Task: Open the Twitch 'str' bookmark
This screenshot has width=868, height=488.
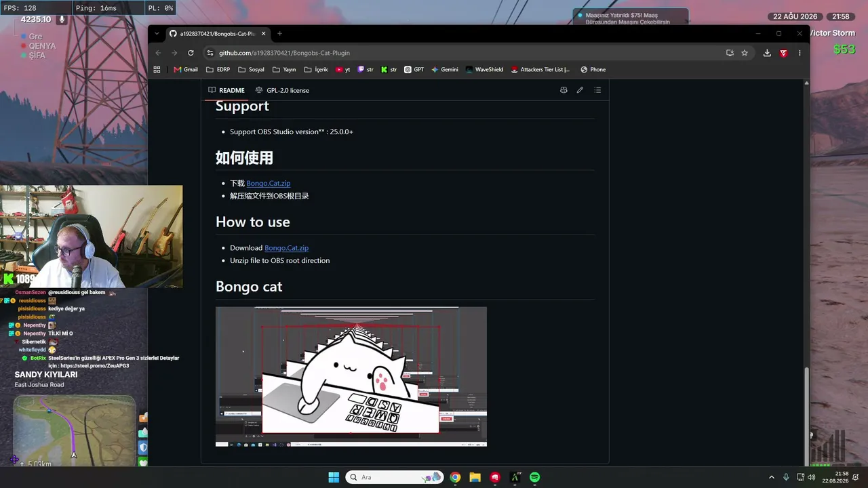Action: tap(366, 69)
